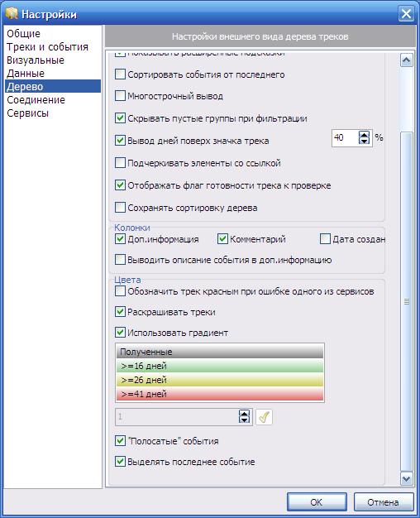Click the percent value input field
The width and height of the screenshot is (420, 518).
pyautogui.click(x=345, y=137)
